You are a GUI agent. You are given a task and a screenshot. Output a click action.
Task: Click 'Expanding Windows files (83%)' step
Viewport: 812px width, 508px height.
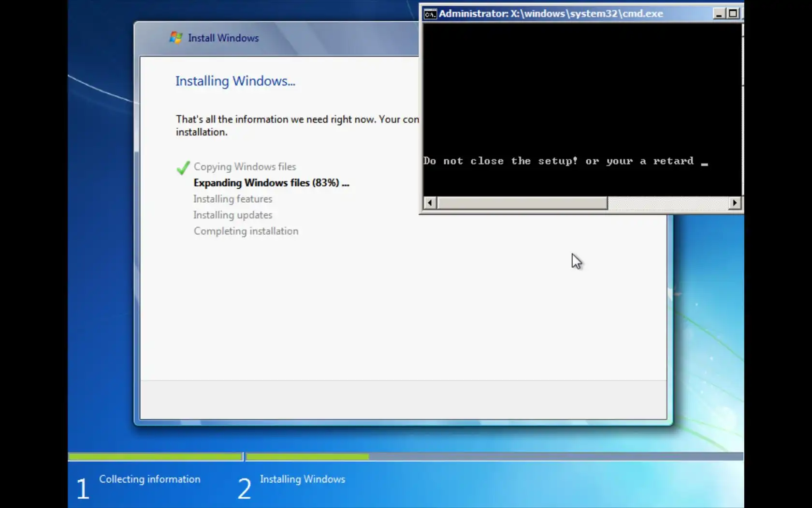click(x=271, y=183)
